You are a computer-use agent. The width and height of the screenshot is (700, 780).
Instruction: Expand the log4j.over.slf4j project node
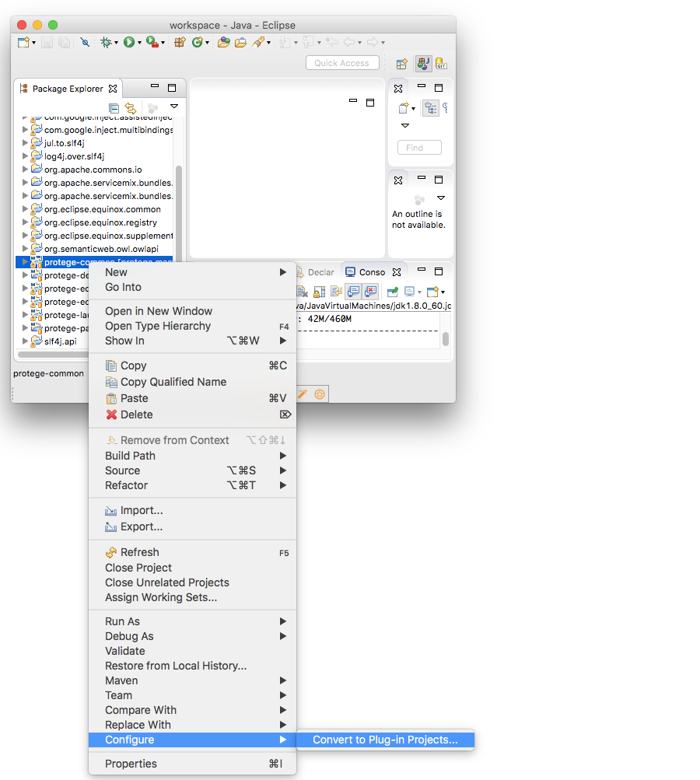click(25, 156)
